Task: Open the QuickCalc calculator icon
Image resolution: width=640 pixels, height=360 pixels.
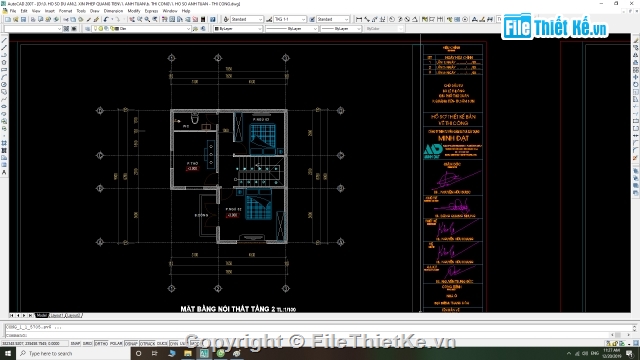Action: (x=203, y=19)
